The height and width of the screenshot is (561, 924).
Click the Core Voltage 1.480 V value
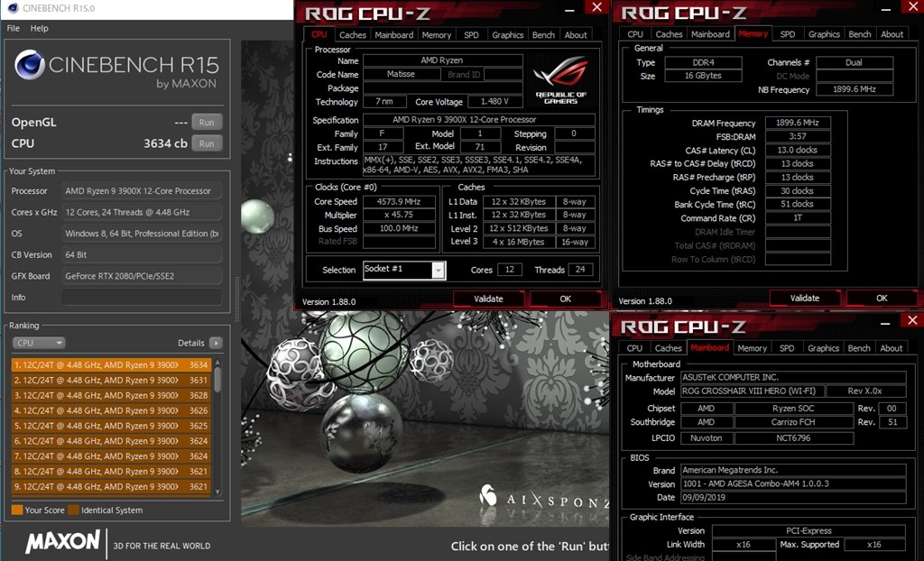[494, 101]
